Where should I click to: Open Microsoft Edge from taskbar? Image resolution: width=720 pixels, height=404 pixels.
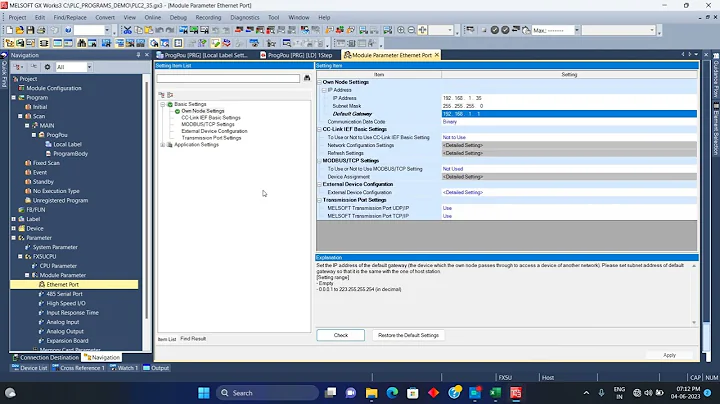pyautogui.click(x=392, y=393)
